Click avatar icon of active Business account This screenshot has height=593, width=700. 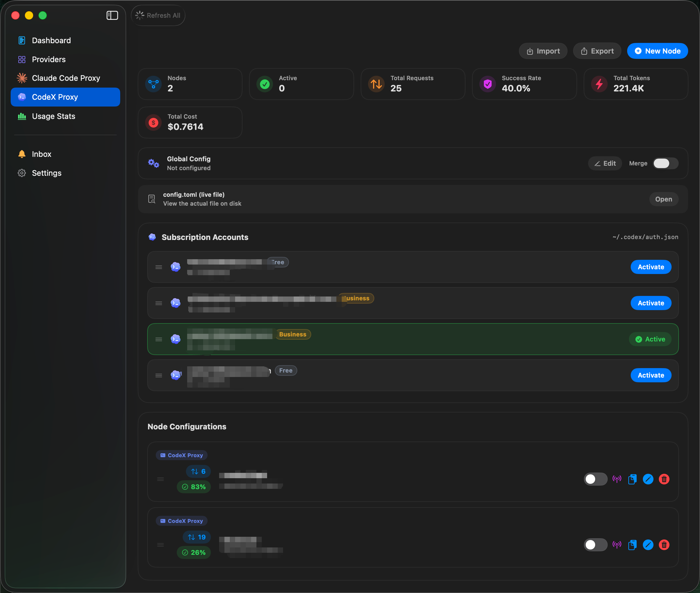pyautogui.click(x=176, y=339)
